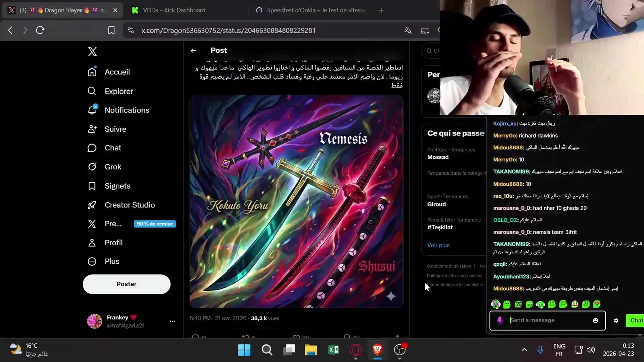Open the Creator Studio rocket icon
Screen dimensions: 644x362
92,205
